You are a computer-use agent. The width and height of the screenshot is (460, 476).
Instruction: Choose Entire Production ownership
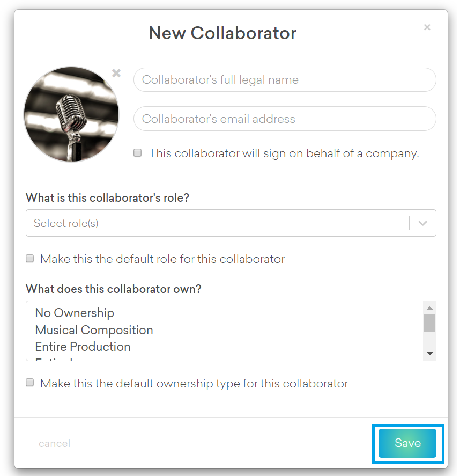pyautogui.click(x=83, y=347)
